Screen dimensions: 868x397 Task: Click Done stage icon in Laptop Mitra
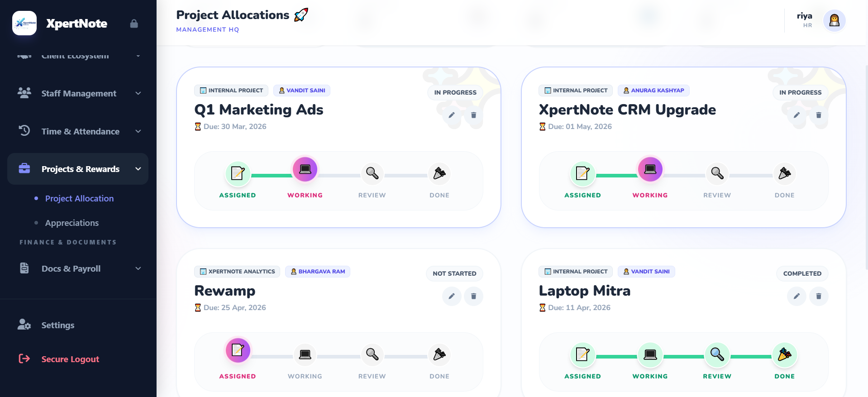click(785, 354)
